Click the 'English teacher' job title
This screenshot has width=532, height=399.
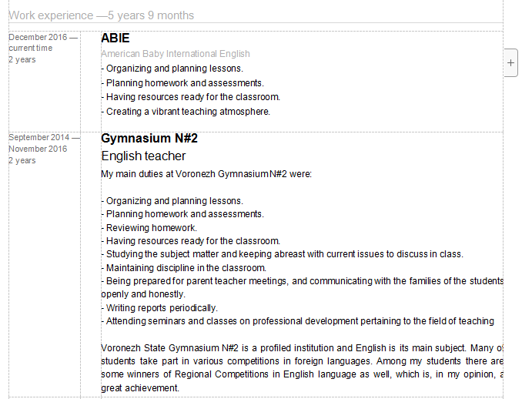(x=143, y=156)
